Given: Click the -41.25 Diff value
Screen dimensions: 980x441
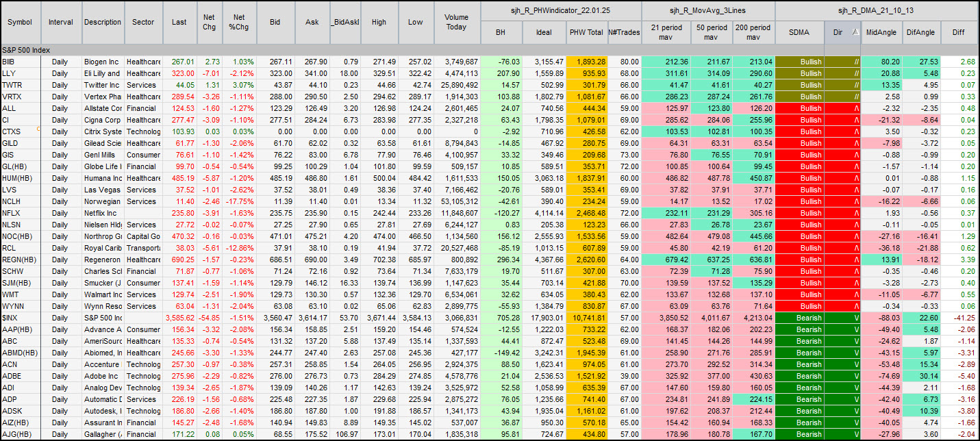Looking at the screenshot, I should pyautogui.click(x=959, y=318).
